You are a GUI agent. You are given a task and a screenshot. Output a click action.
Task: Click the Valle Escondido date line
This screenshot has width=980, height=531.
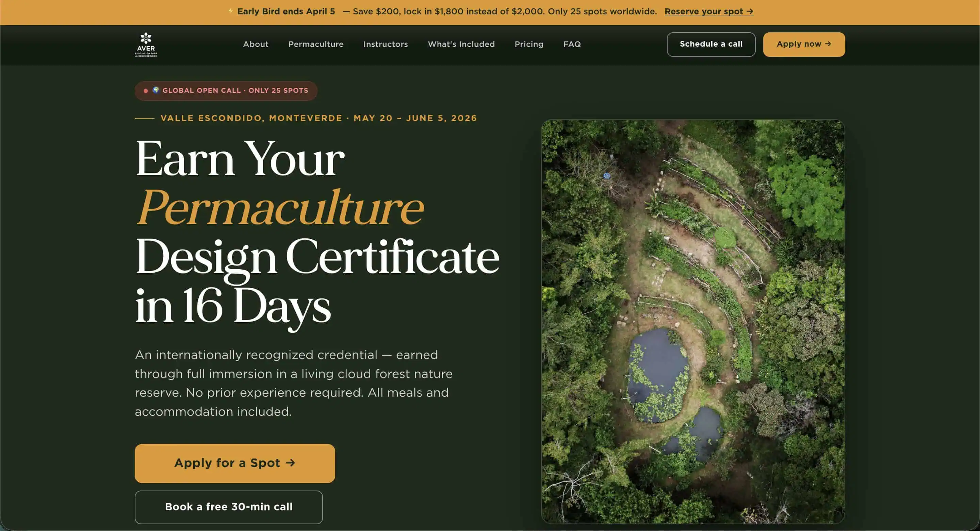318,118
